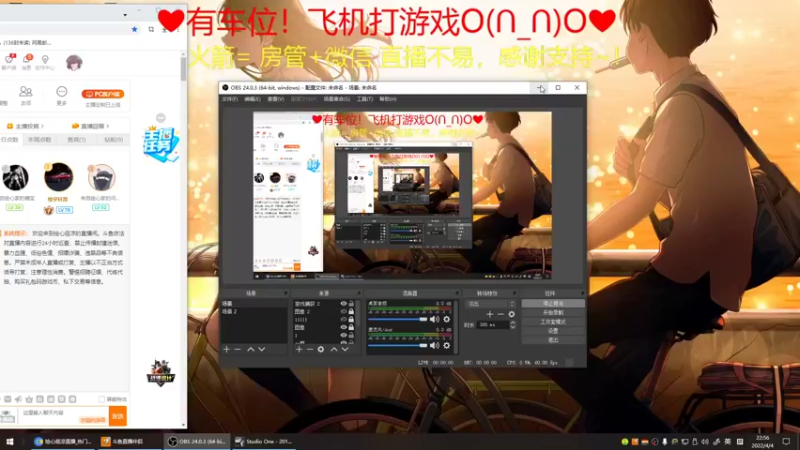Bookmark the page with the browser star icon

tap(135, 29)
